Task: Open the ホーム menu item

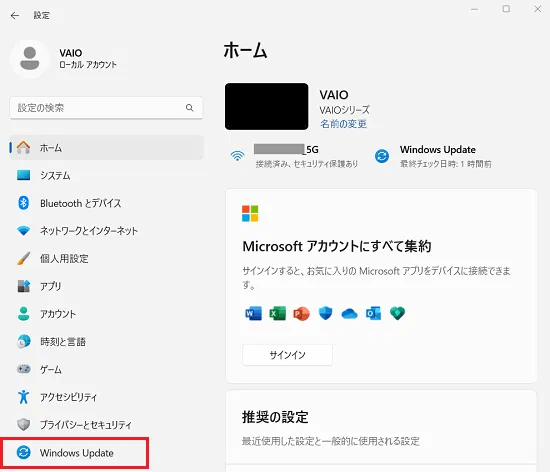Action: [x=107, y=148]
